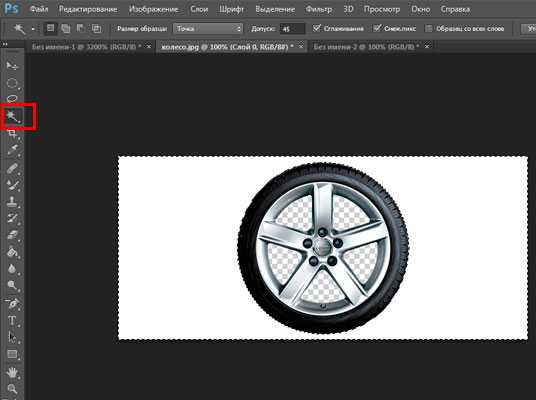Select the Healing Brush tool

coord(12,168)
